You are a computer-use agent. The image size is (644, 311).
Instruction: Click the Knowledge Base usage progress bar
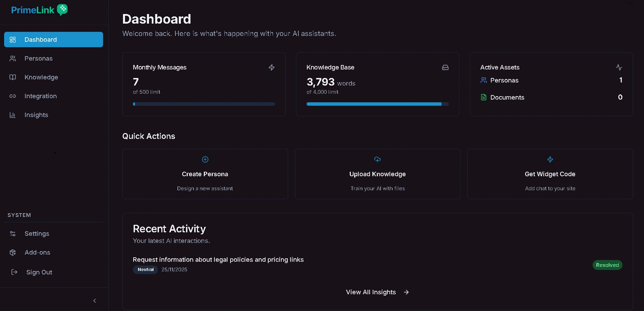[377, 104]
